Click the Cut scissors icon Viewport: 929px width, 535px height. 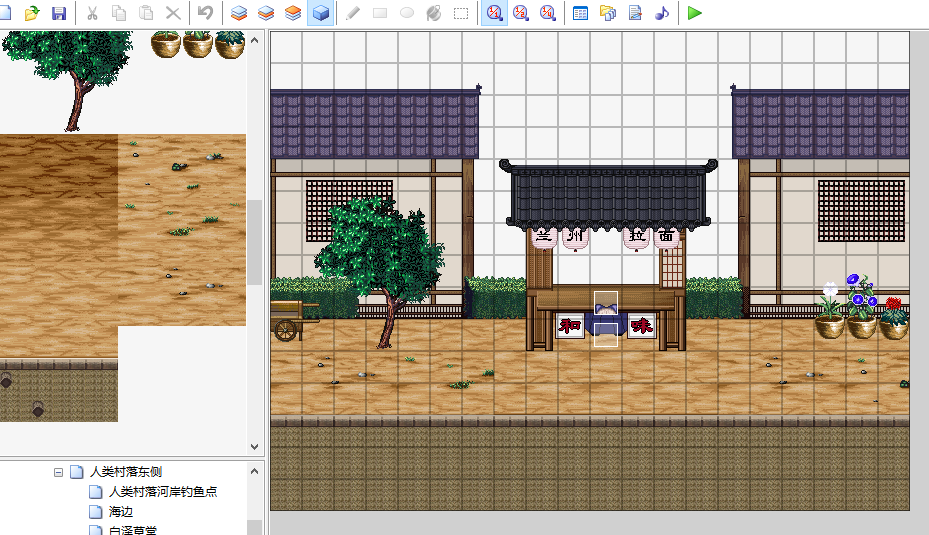tap(92, 12)
